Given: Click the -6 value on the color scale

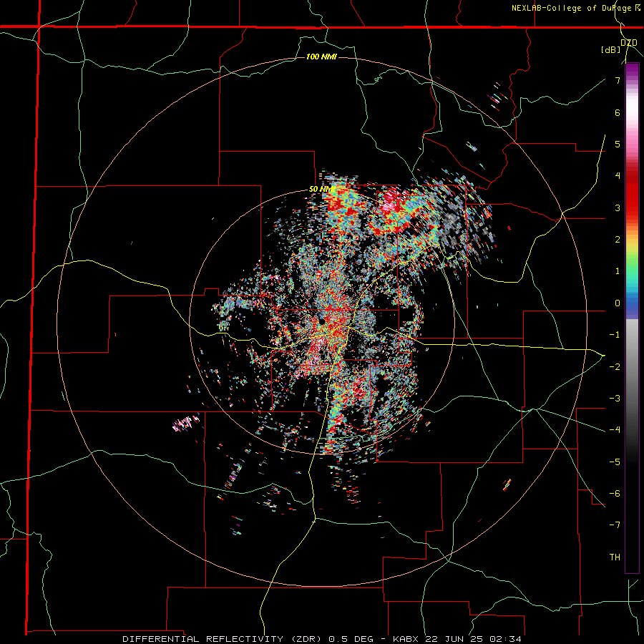Looking at the screenshot, I should (x=615, y=494).
